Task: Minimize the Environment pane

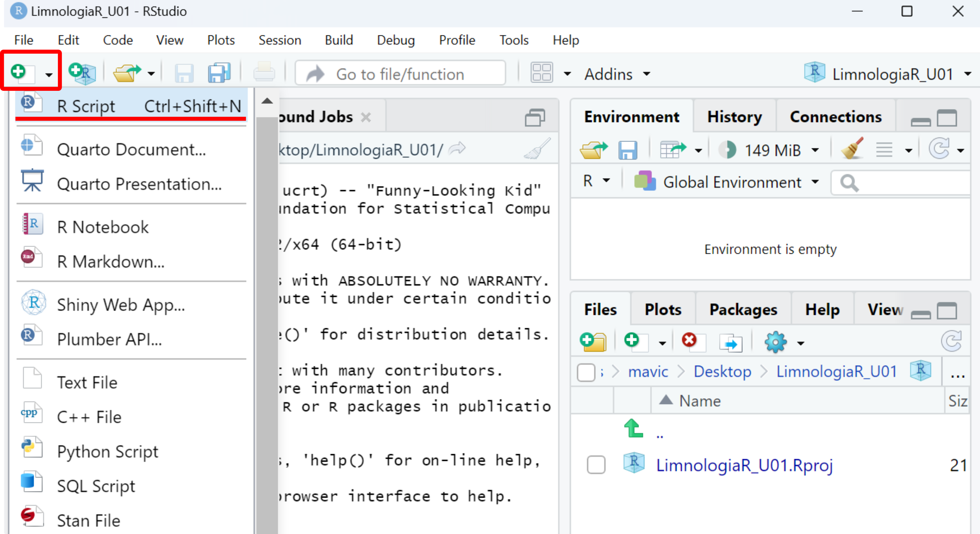Action: pyautogui.click(x=921, y=122)
